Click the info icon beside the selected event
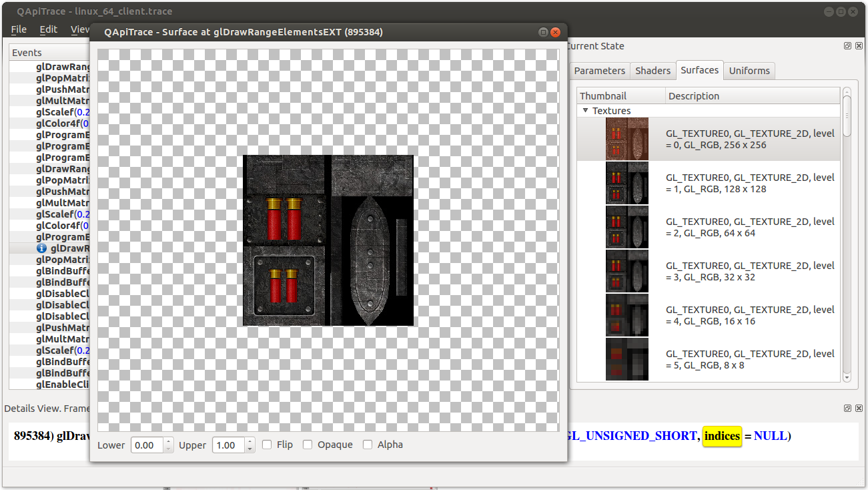The width and height of the screenshot is (868, 490). point(41,248)
